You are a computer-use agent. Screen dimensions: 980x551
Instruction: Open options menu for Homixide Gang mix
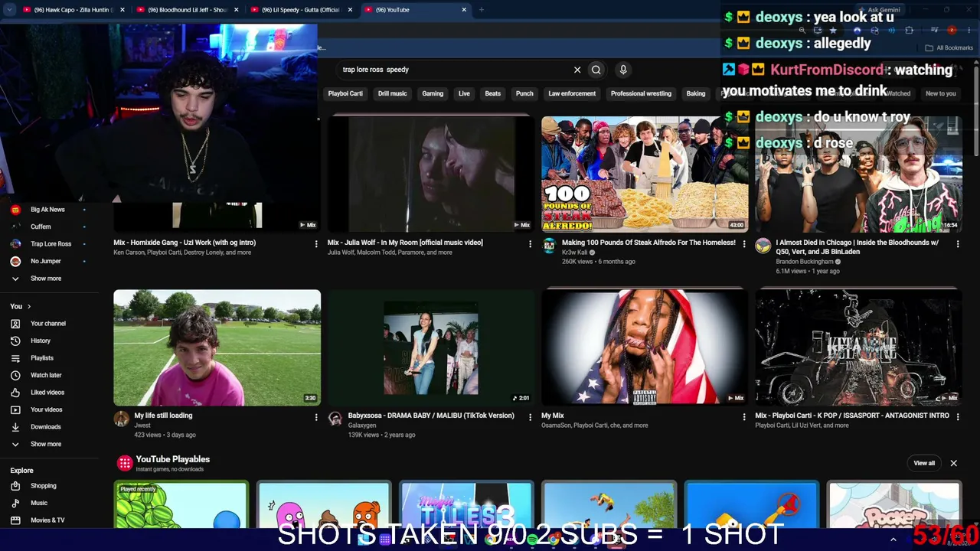pyautogui.click(x=316, y=244)
